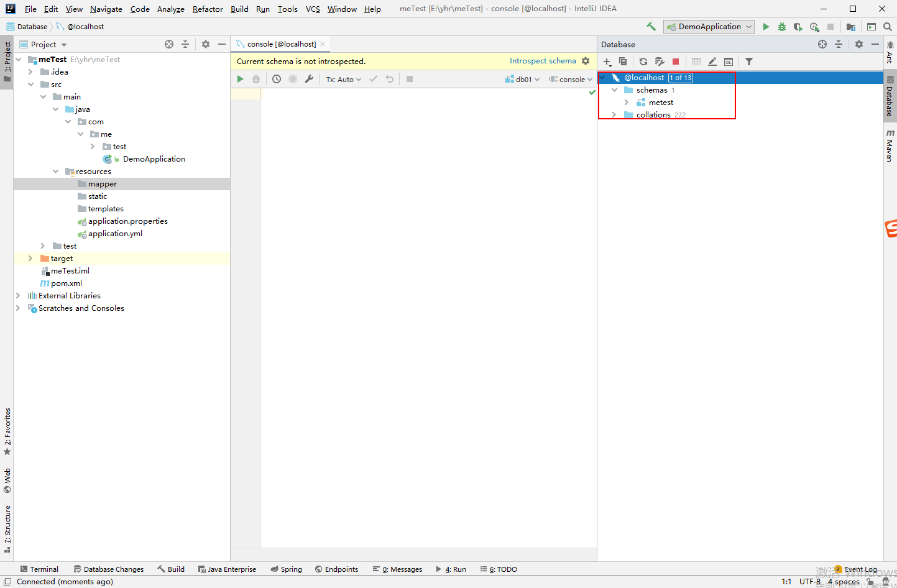Open the Navigate menu

106,9
